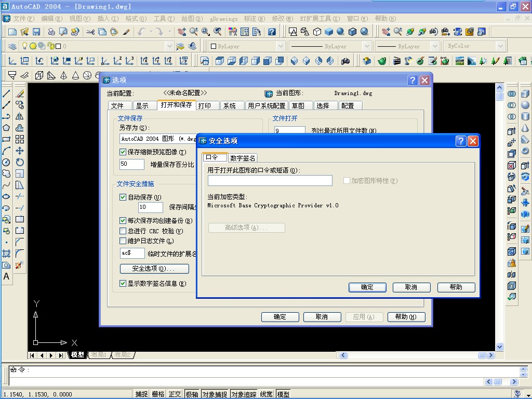Switch to 布局1 layout tab

[x=99, y=355]
